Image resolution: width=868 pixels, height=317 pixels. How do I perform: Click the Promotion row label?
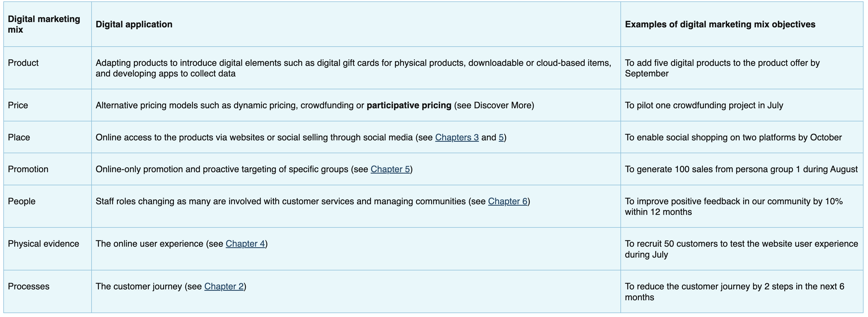(x=28, y=169)
